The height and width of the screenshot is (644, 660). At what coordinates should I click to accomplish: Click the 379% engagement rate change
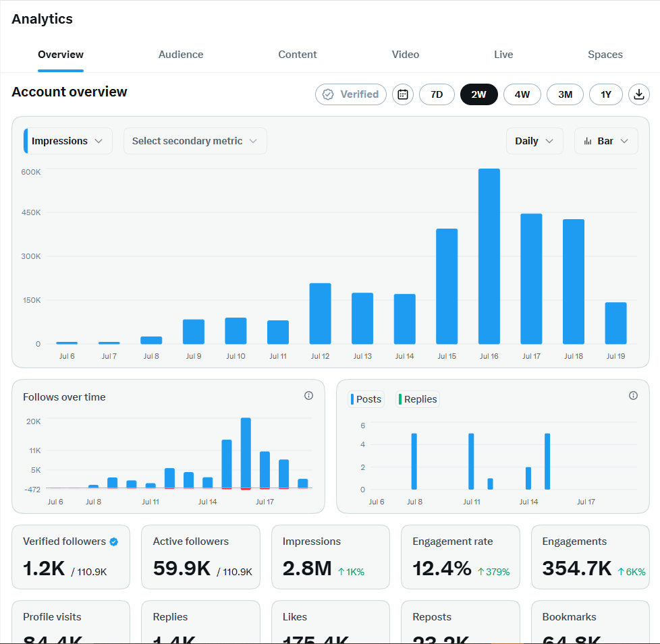[494, 572]
